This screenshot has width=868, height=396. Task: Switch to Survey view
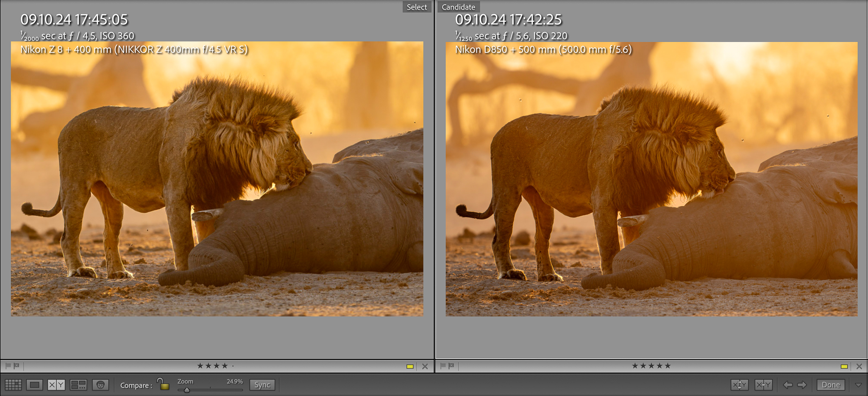click(78, 385)
